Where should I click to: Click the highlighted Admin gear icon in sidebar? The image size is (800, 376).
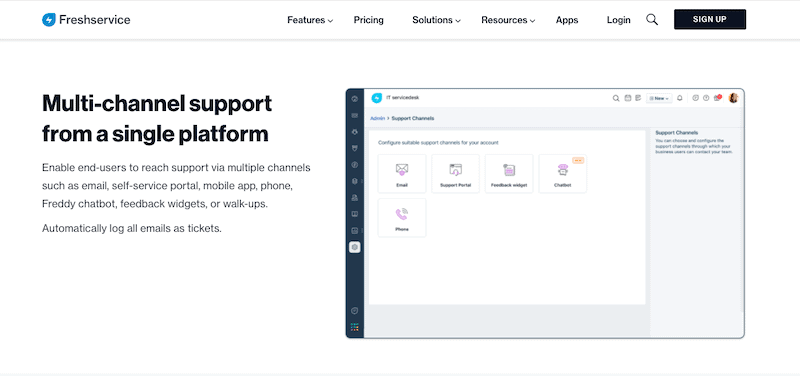355,247
